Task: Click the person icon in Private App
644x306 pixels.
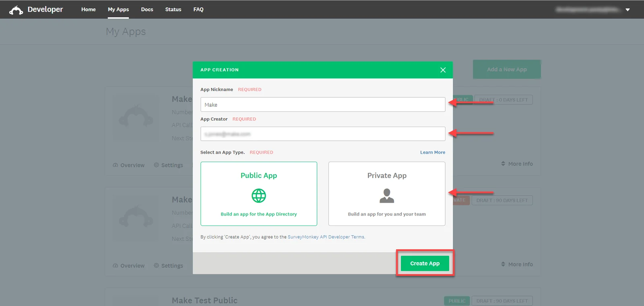Action: tap(387, 196)
